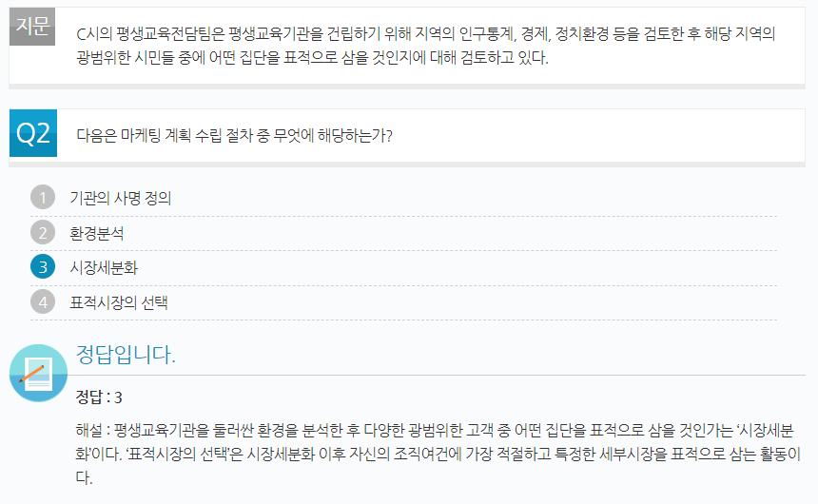The image size is (818, 504).
Task: Click the pencil and notepad result icon
Action: tap(38, 373)
